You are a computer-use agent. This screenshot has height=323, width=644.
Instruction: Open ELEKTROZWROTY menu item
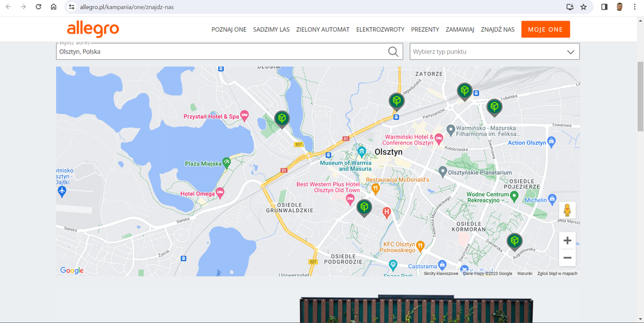pyautogui.click(x=380, y=30)
